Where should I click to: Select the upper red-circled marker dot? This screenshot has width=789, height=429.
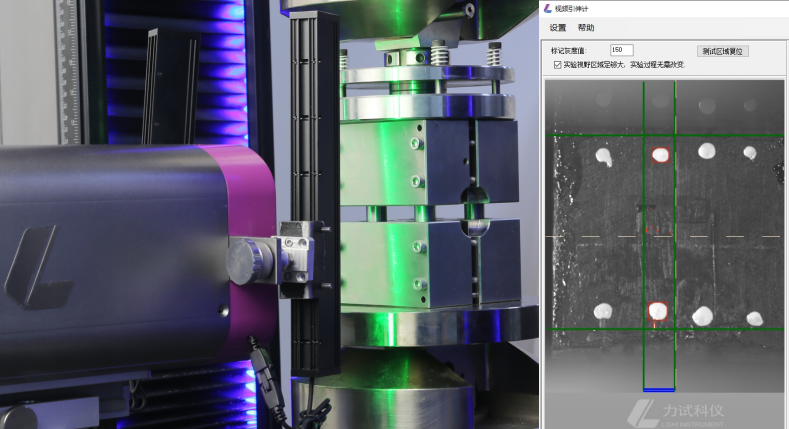[659, 154]
